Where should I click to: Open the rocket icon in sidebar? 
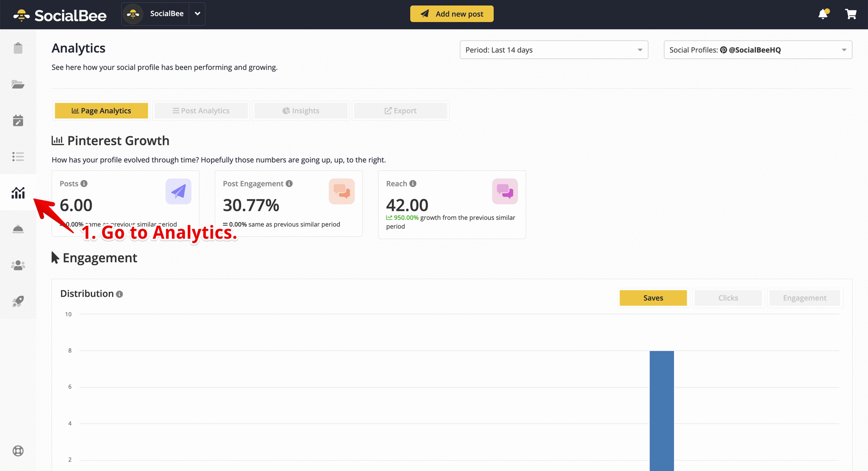tap(18, 301)
